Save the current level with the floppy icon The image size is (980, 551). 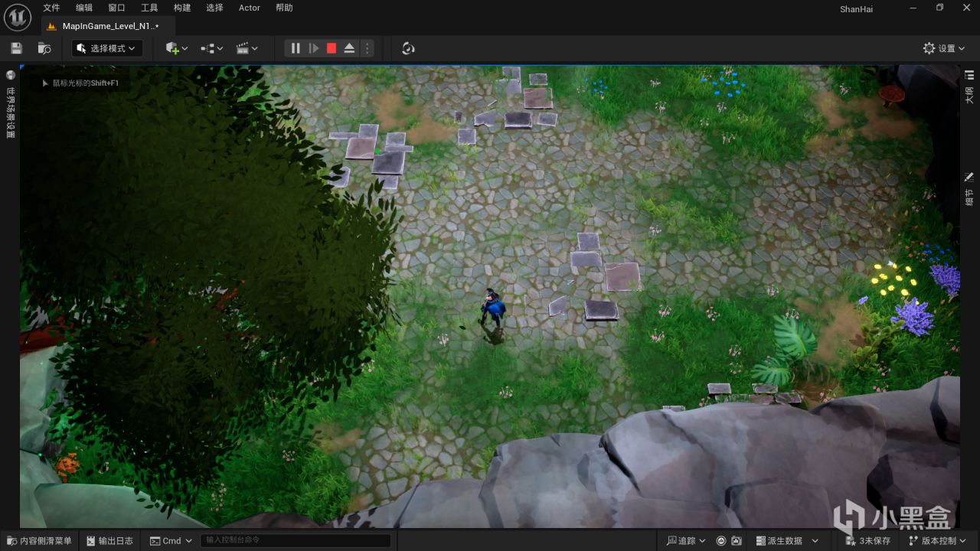coord(16,48)
